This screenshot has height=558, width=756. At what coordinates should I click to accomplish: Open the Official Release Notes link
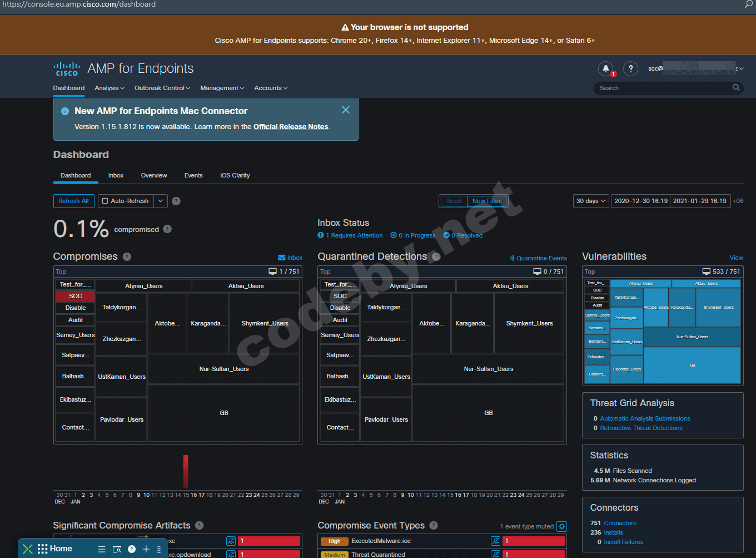pyautogui.click(x=291, y=127)
